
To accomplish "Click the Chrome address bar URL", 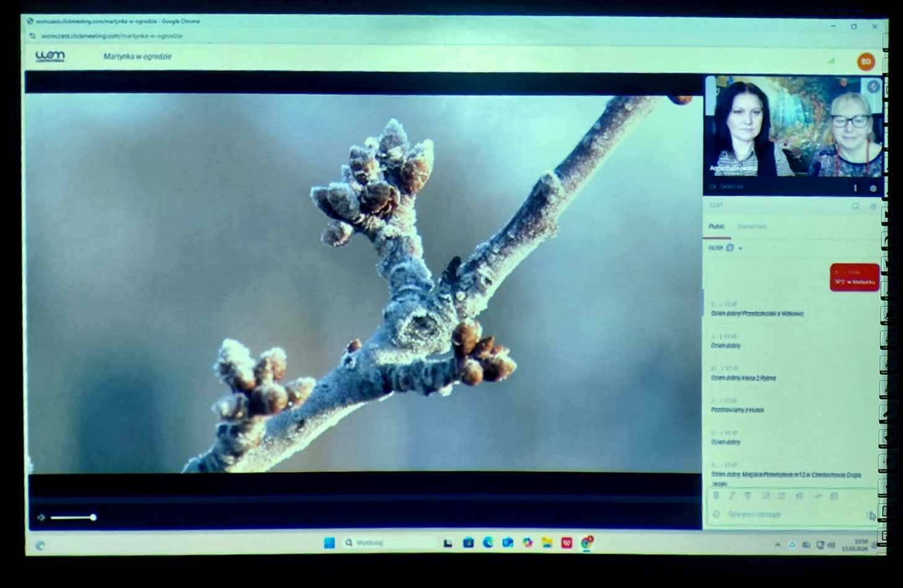I will pos(112,36).
